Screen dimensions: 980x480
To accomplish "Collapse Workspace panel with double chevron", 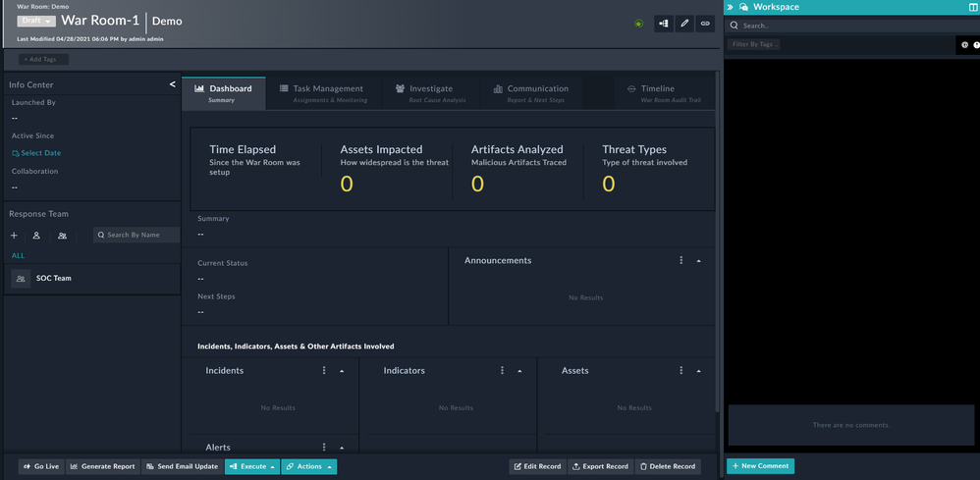I will pyautogui.click(x=730, y=7).
